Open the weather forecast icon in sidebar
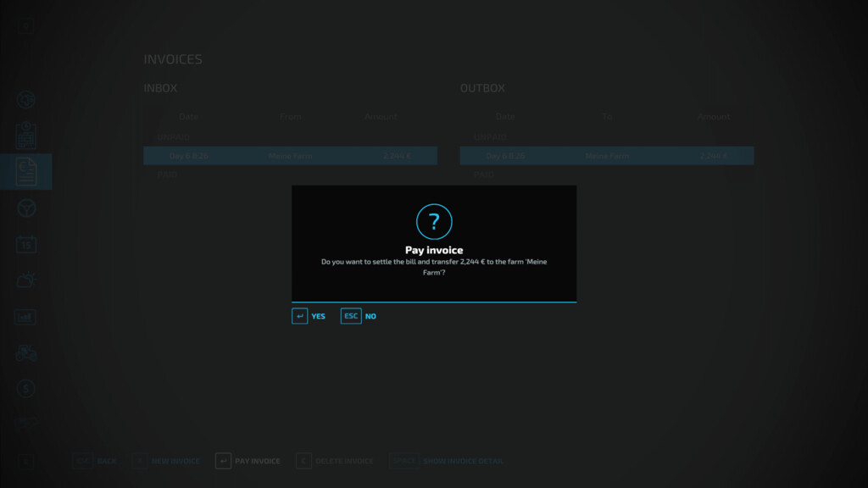This screenshot has height=488, width=868. (26, 280)
